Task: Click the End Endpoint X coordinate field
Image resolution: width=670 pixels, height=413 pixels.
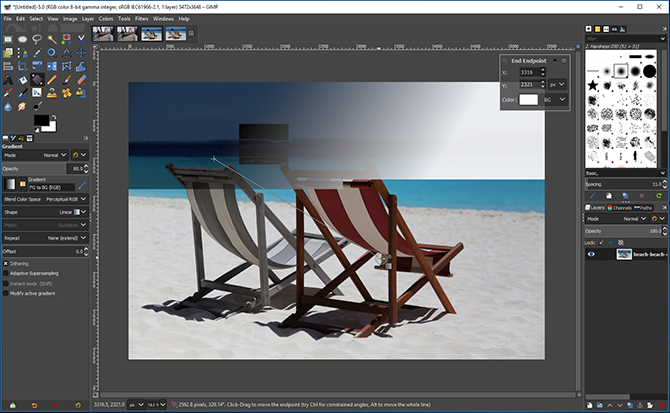Action: [532, 73]
